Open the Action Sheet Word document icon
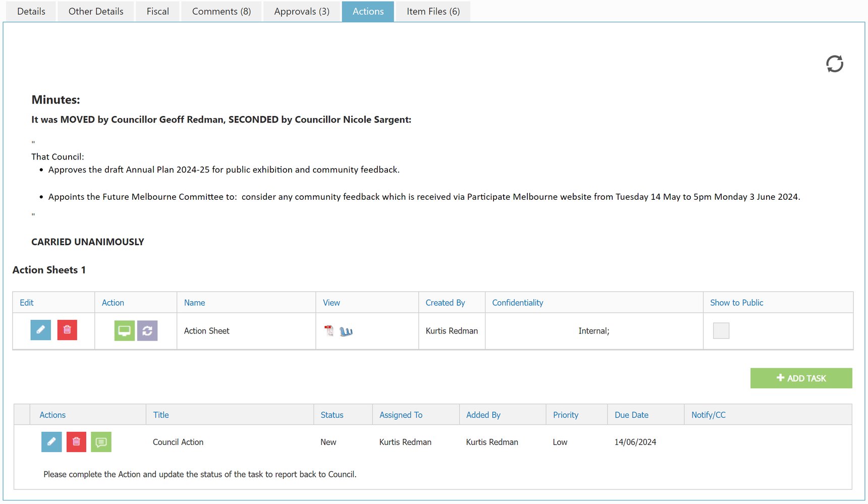 346,331
